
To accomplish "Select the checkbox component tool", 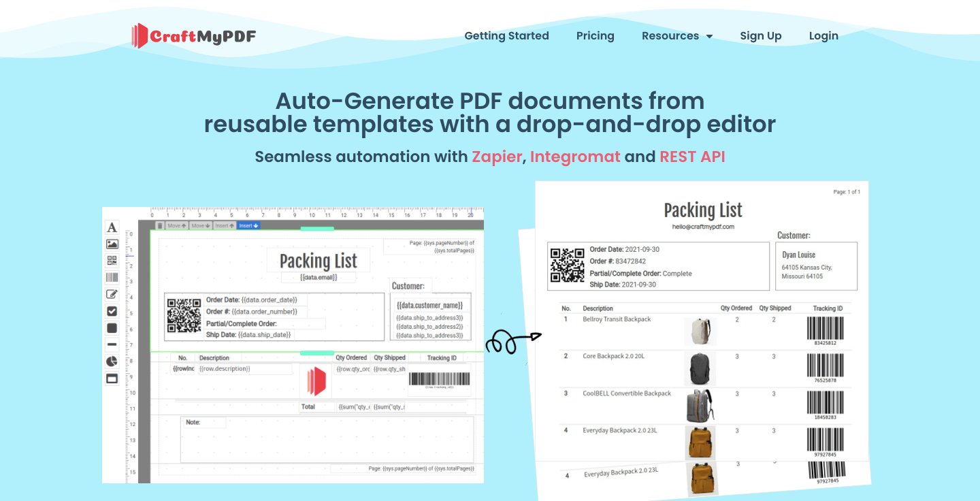I will tap(112, 311).
